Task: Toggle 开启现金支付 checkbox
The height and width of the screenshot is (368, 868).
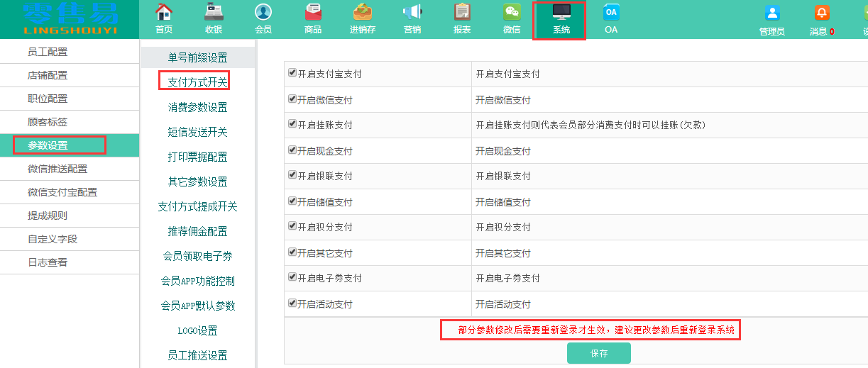Action: click(292, 150)
